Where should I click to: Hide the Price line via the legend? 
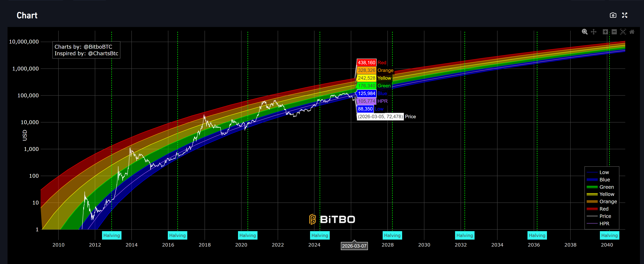pos(605,216)
